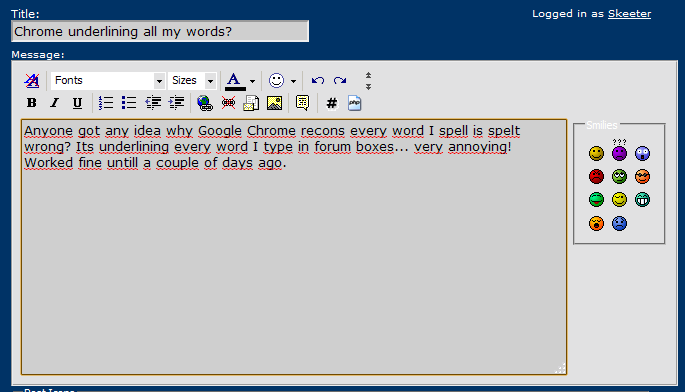This screenshot has width=685, height=392.
Task: Insert the orange sunglasses cool smiley
Action: [642, 177]
